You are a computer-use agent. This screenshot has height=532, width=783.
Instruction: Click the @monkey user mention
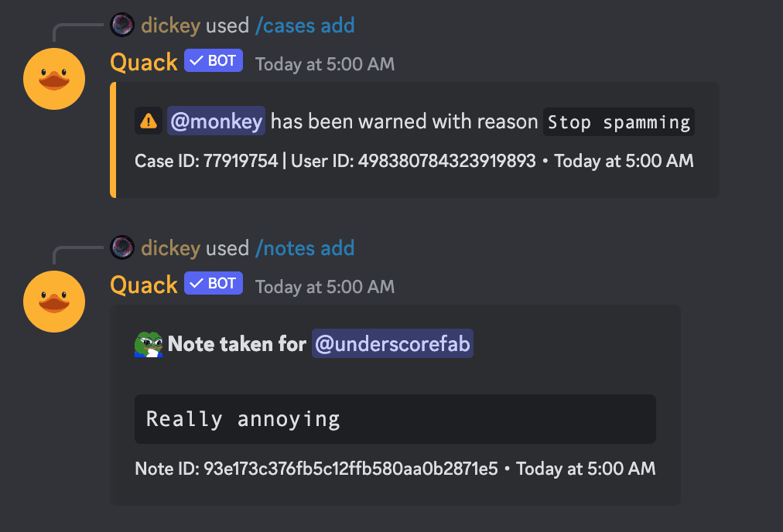pyautogui.click(x=215, y=121)
